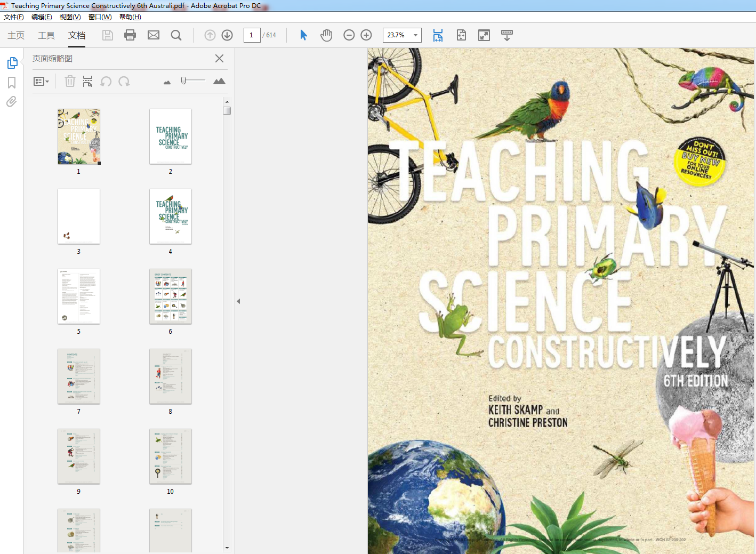Open the find text magnifier icon
Screen dimensions: 756x554
(176, 35)
